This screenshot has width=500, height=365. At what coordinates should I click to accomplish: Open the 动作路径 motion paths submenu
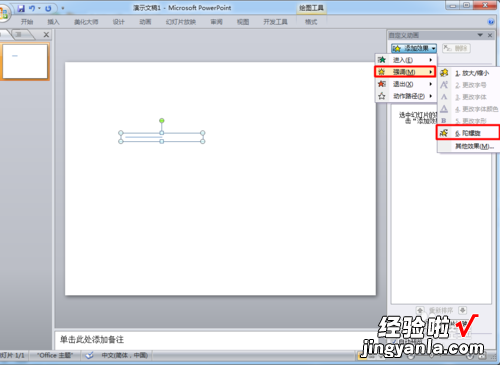pos(405,96)
